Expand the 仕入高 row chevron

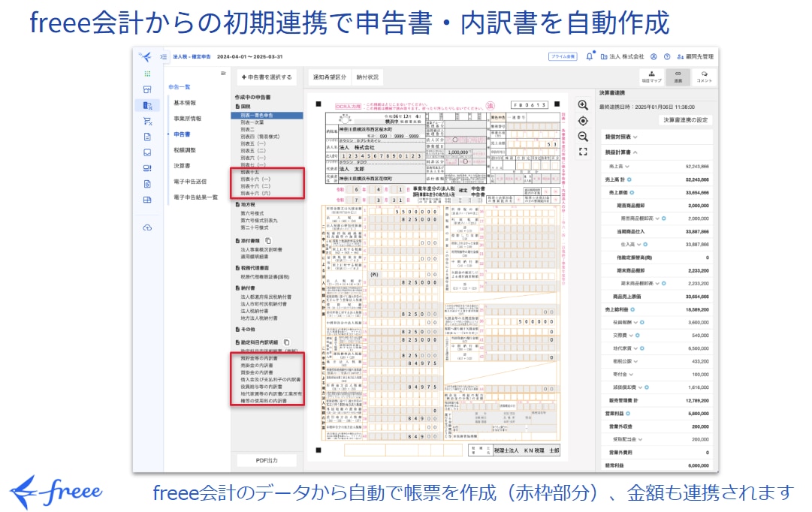pos(639,244)
